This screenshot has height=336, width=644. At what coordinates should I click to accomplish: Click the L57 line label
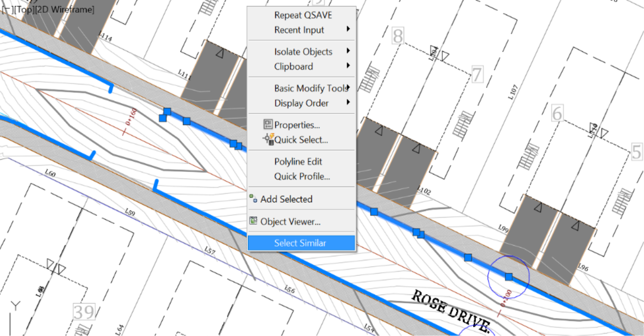pos(209,251)
